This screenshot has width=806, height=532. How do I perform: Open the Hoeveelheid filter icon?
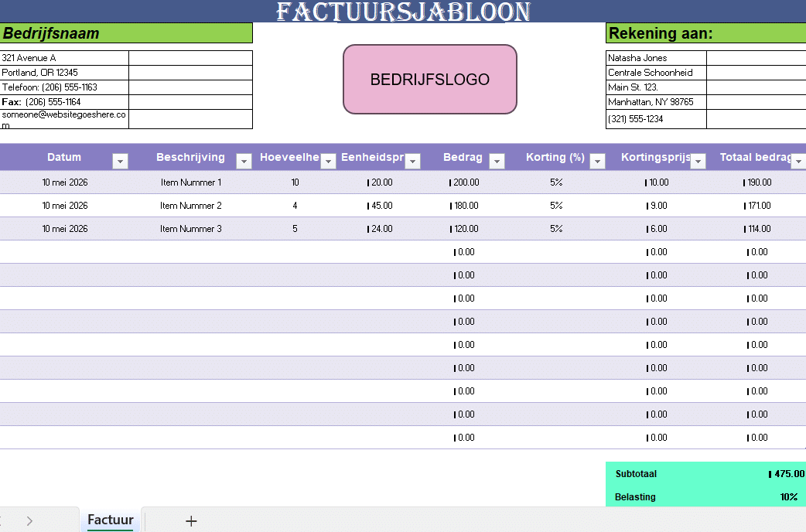[x=328, y=161]
